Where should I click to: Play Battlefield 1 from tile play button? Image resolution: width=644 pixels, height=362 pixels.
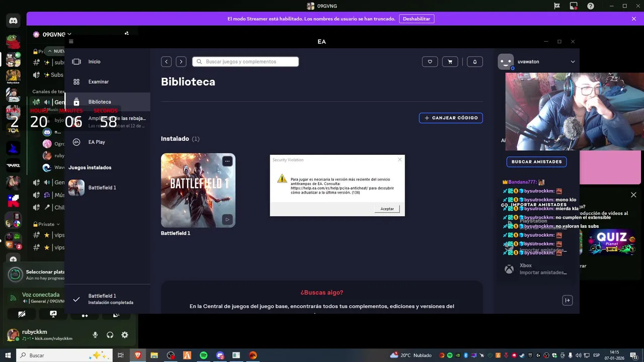click(x=227, y=219)
